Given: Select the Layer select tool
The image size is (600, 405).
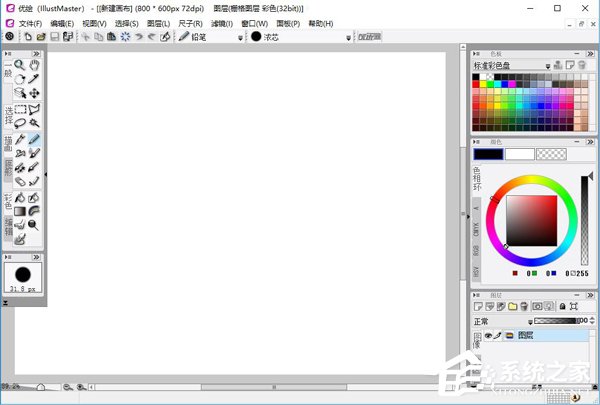Looking at the screenshot, I should tap(20, 93).
